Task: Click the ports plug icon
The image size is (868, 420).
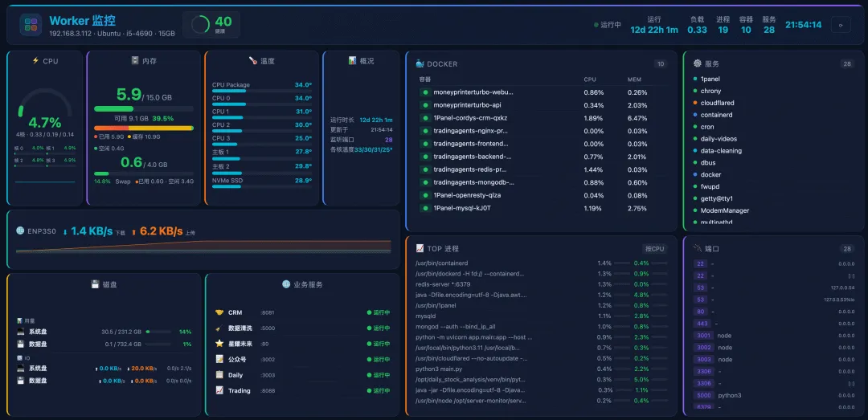Action: tap(697, 248)
